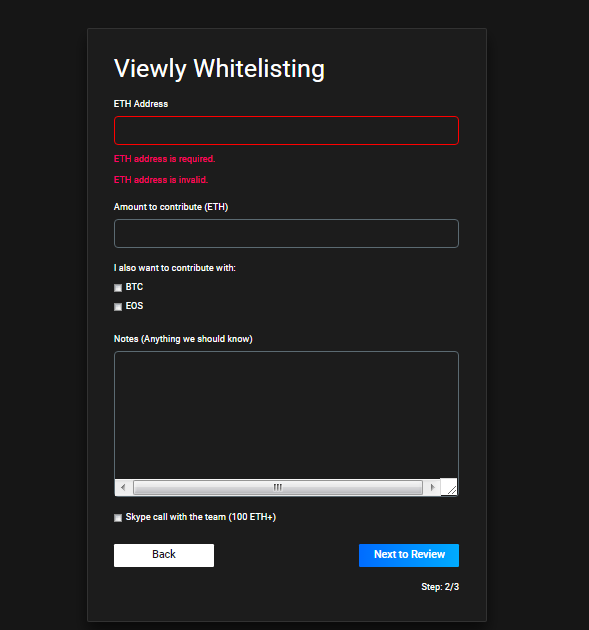Click the ETH Address input field
Screen dimensions: 589x630
286,131
